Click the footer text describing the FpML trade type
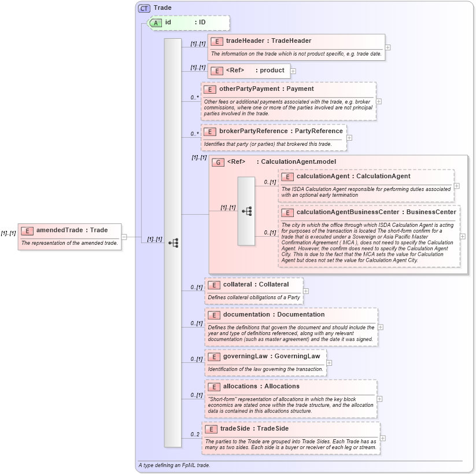This screenshot has width=476, height=474. tap(174, 464)
